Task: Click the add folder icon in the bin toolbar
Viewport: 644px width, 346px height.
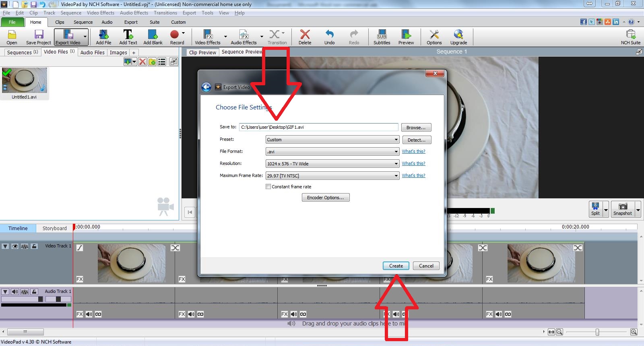Action: [152, 62]
